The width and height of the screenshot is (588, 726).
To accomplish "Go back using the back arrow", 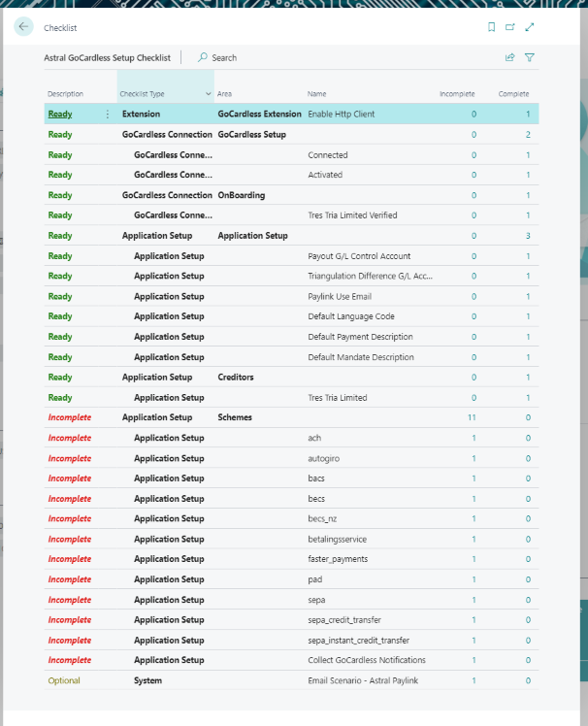I will coord(23,27).
